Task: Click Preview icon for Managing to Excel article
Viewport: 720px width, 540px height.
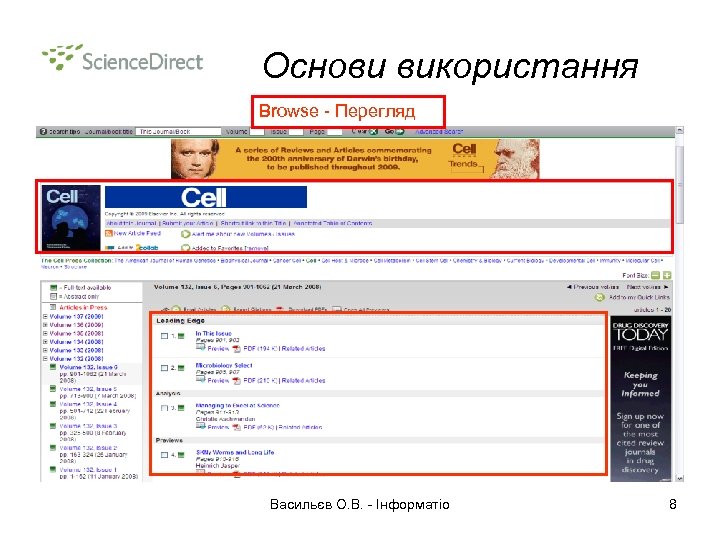Action: (201, 427)
